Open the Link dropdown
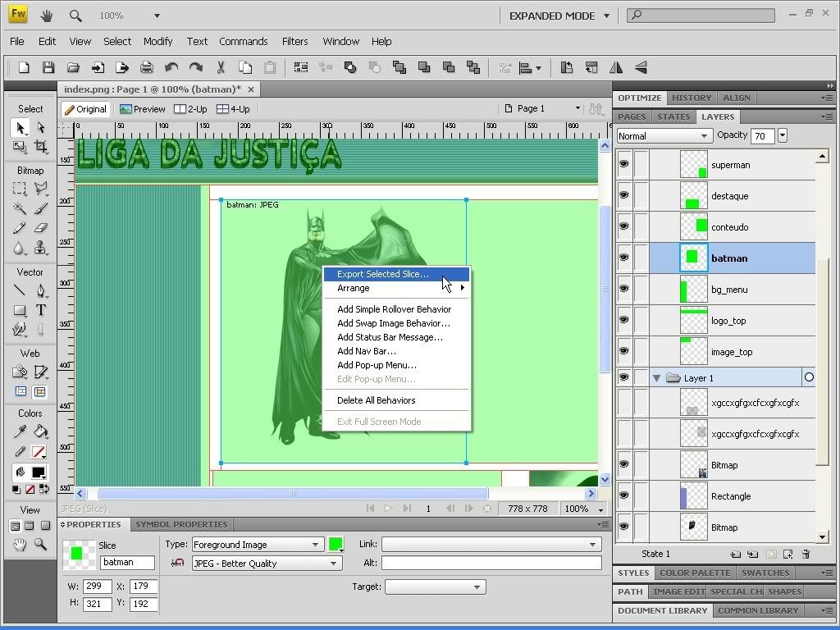 pos(491,545)
